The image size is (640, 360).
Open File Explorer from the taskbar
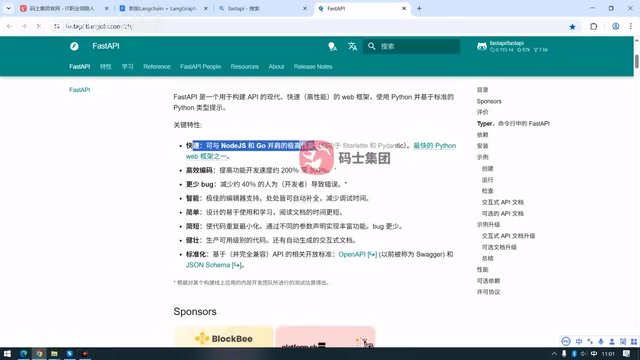54,353
